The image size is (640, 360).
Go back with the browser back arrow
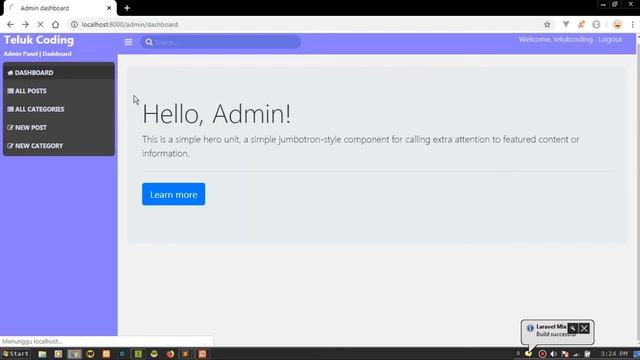pos(10,24)
